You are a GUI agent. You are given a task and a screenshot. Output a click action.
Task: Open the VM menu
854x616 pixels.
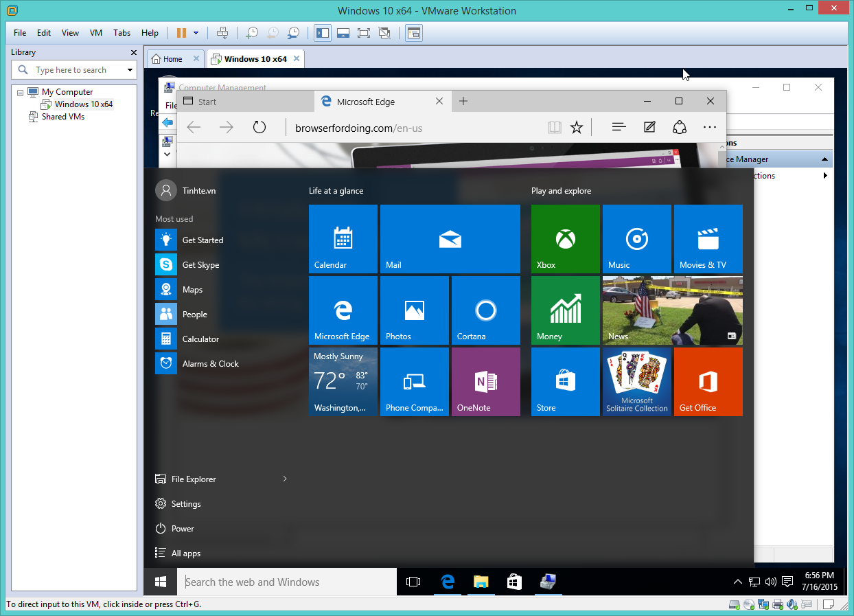point(96,32)
